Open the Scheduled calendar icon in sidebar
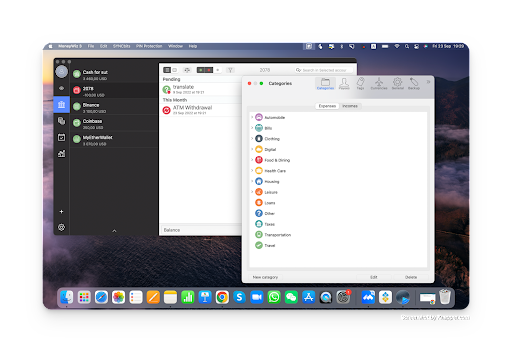 pyautogui.click(x=61, y=137)
